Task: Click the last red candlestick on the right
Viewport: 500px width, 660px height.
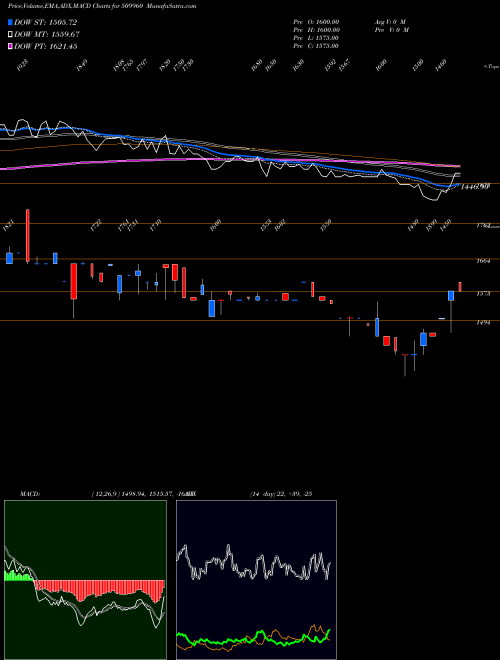Action: coord(460,287)
